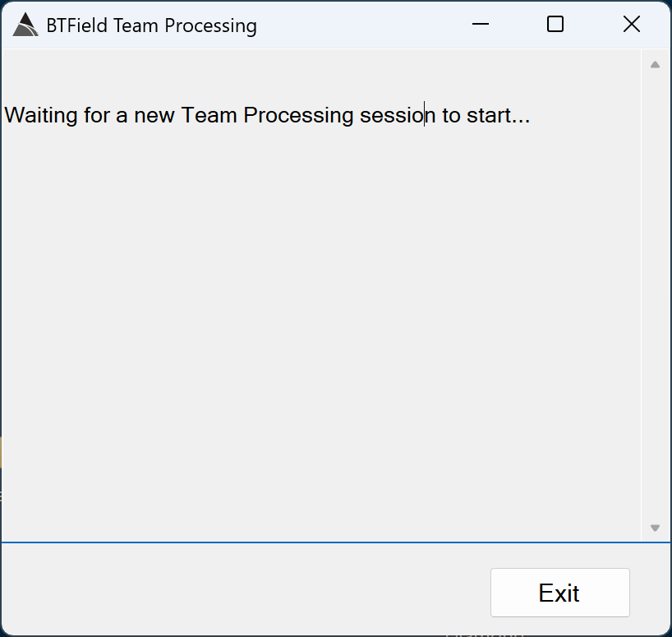This screenshot has width=672, height=637.
Task: Click the word "Team" in the status message
Action: (x=209, y=115)
